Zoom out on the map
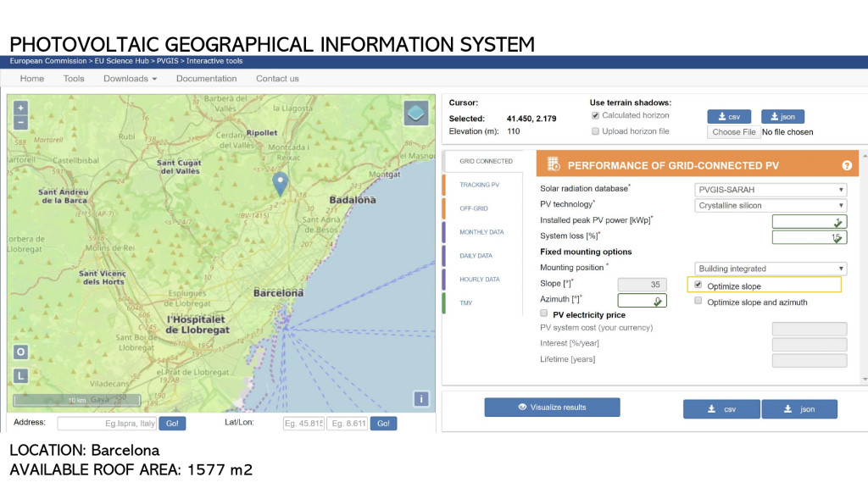868x488 pixels. 21,122
